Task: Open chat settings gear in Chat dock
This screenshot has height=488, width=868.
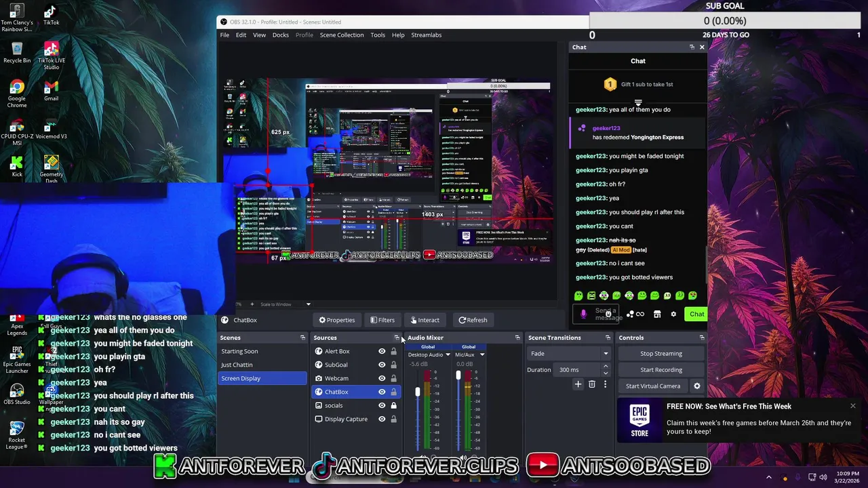Action: pos(673,314)
